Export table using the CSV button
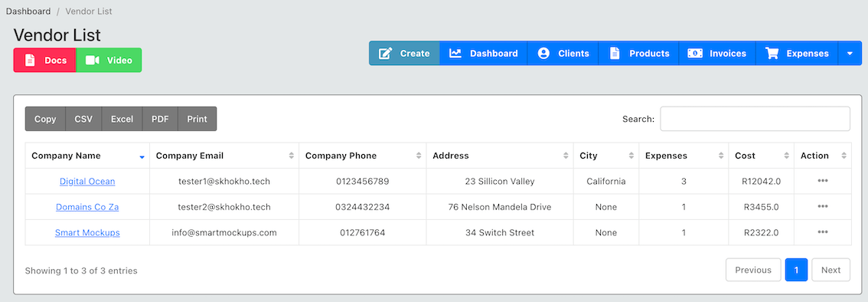868x302 pixels. (x=83, y=119)
